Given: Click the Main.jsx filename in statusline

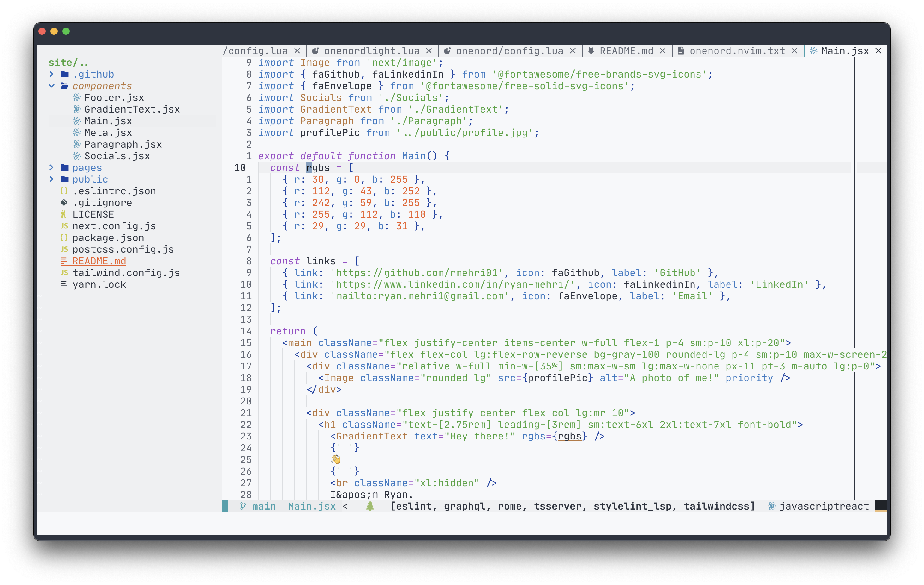Looking at the screenshot, I should (312, 507).
